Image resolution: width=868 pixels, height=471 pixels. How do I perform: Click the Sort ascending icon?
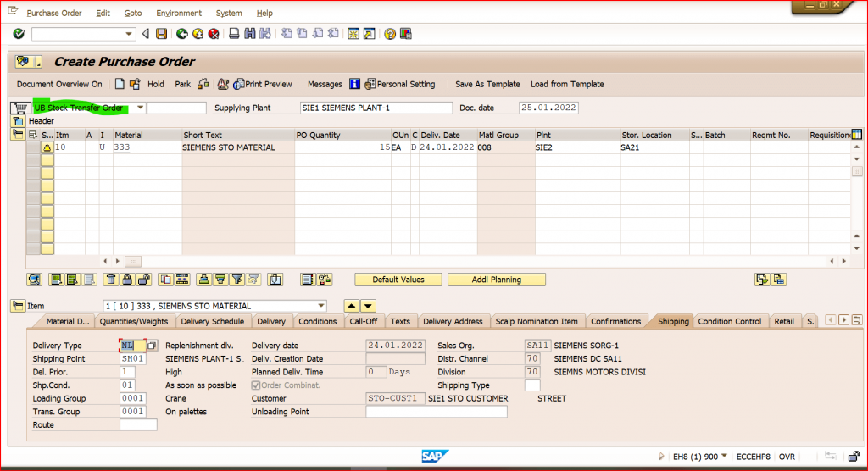(x=203, y=280)
